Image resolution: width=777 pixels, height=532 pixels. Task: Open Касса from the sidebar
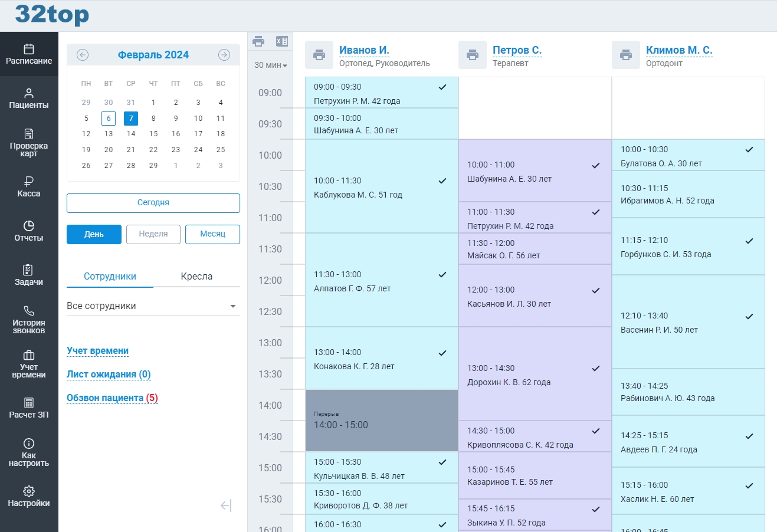pos(29,186)
